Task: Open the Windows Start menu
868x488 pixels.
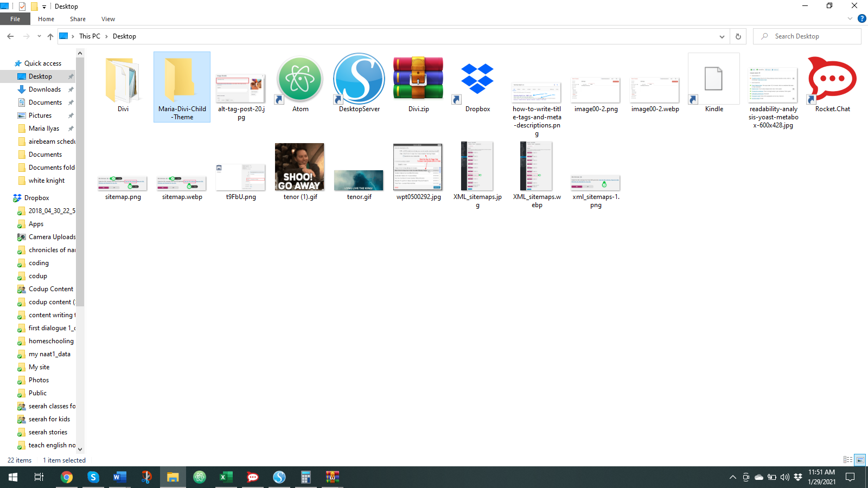Action: [13, 477]
